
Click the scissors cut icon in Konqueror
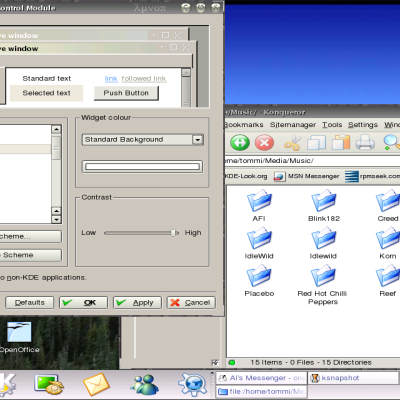click(x=292, y=143)
